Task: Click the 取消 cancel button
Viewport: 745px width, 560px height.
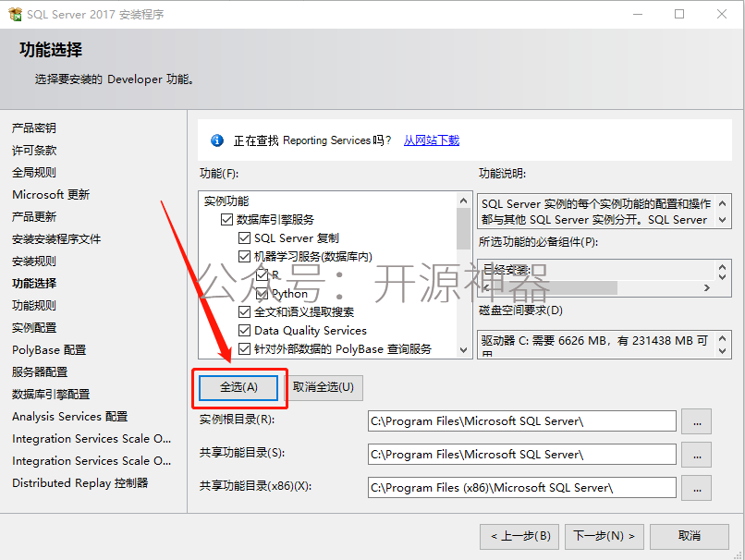Action: click(x=690, y=537)
